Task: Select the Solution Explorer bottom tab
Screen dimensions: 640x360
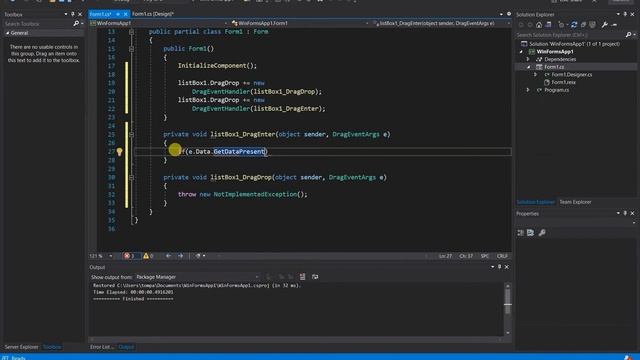Action: (x=536, y=202)
